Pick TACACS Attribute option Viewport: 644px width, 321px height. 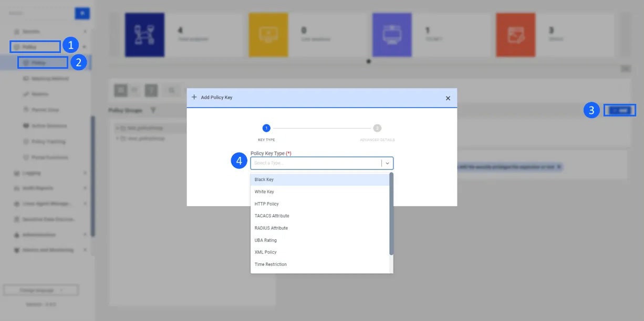pos(319,216)
